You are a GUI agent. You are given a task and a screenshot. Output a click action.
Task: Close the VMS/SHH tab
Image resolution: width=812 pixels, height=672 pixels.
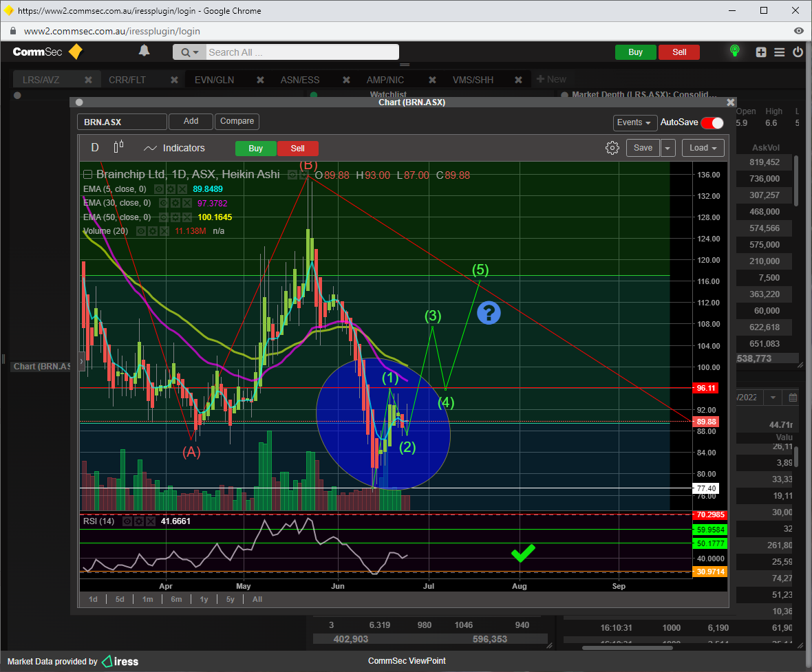(518, 80)
